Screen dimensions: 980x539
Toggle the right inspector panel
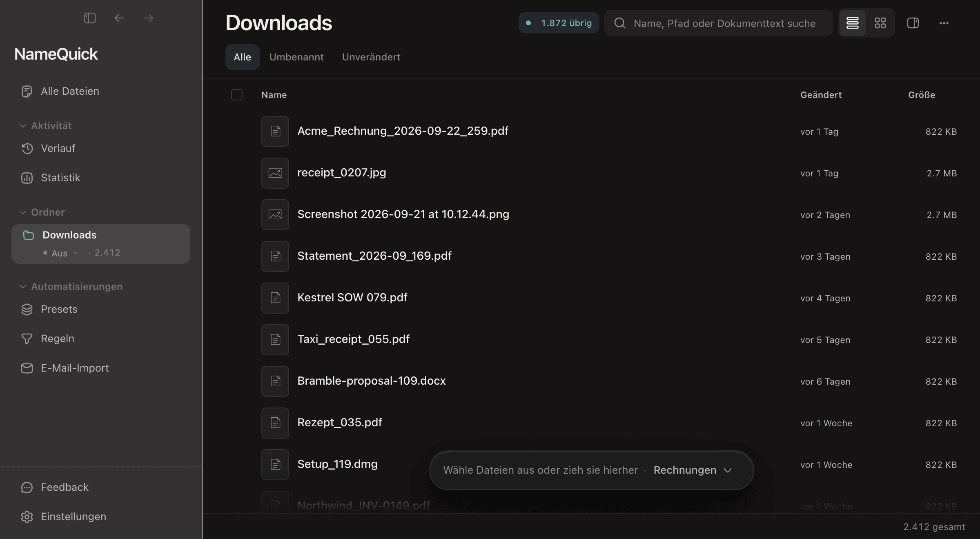[913, 23]
